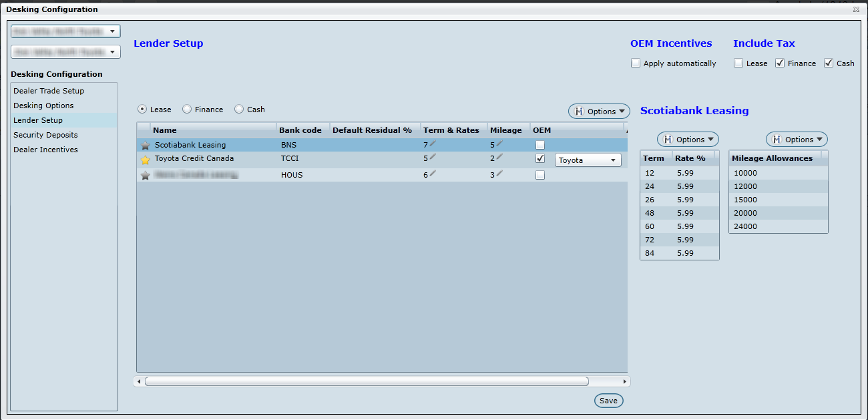Screen dimensions: 868x420
Task: Open the Toyota OEM dropdown
Action: pos(588,160)
